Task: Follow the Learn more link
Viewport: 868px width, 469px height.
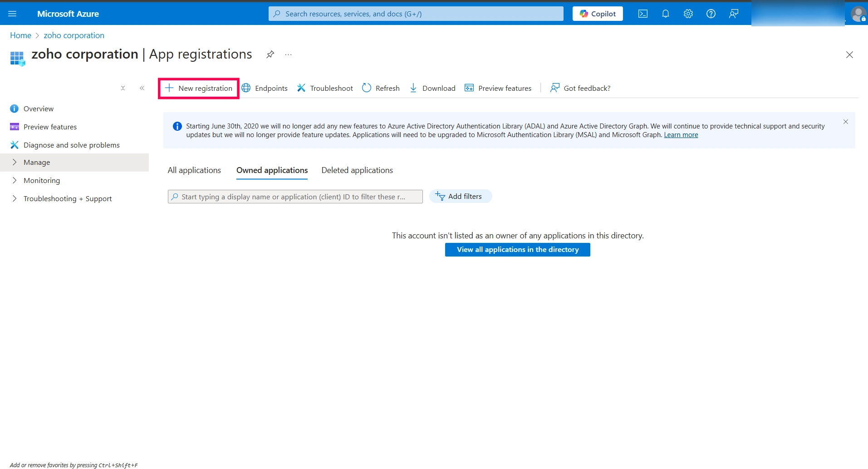Action: [681, 135]
